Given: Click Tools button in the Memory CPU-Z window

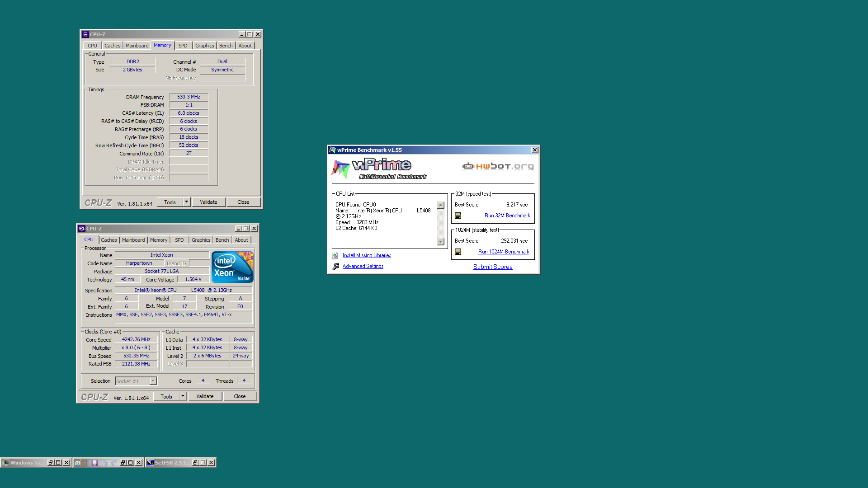Looking at the screenshot, I should [170, 202].
